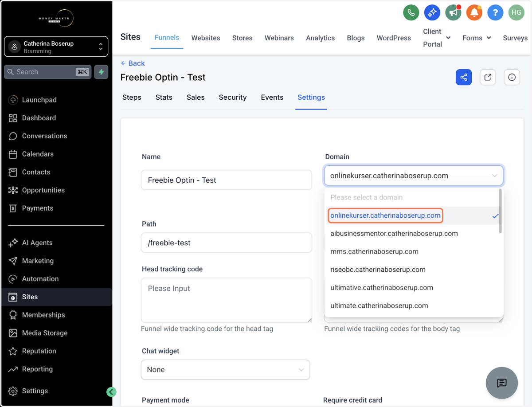This screenshot has height=407, width=532.
Task: Switch to WordPress tab
Action: click(394, 38)
